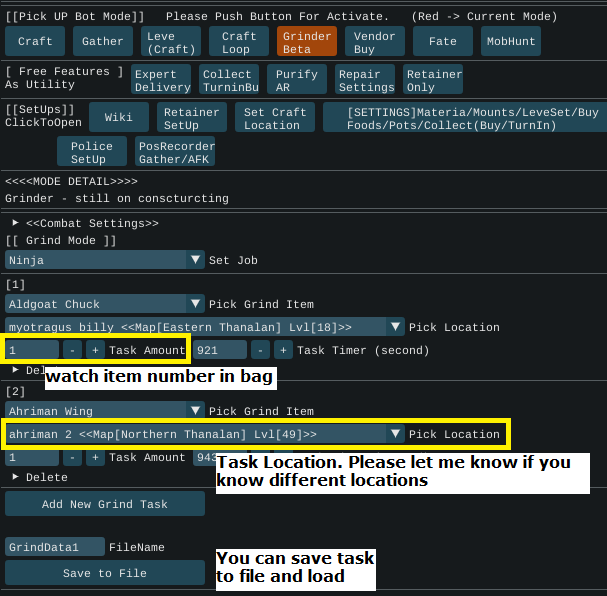Screen dimensions: 607x596
Task: Click Add New Grind Task
Action: [105, 504]
